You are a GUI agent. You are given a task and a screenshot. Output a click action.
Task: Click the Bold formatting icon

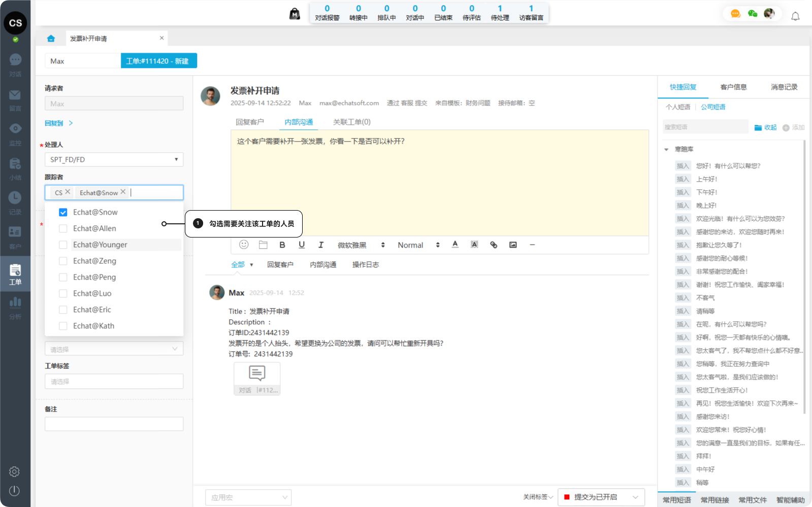click(282, 245)
